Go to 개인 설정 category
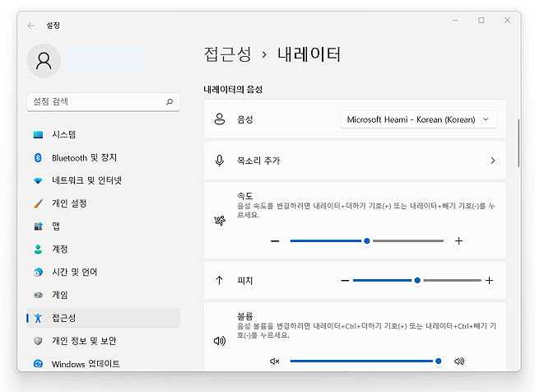Image resolution: width=535 pixels, height=392 pixels. [x=103, y=203]
